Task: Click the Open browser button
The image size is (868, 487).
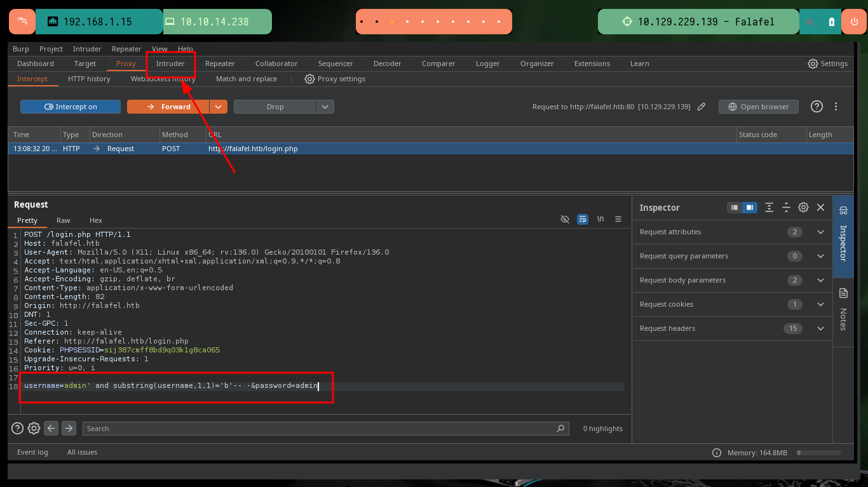Action: (758, 107)
